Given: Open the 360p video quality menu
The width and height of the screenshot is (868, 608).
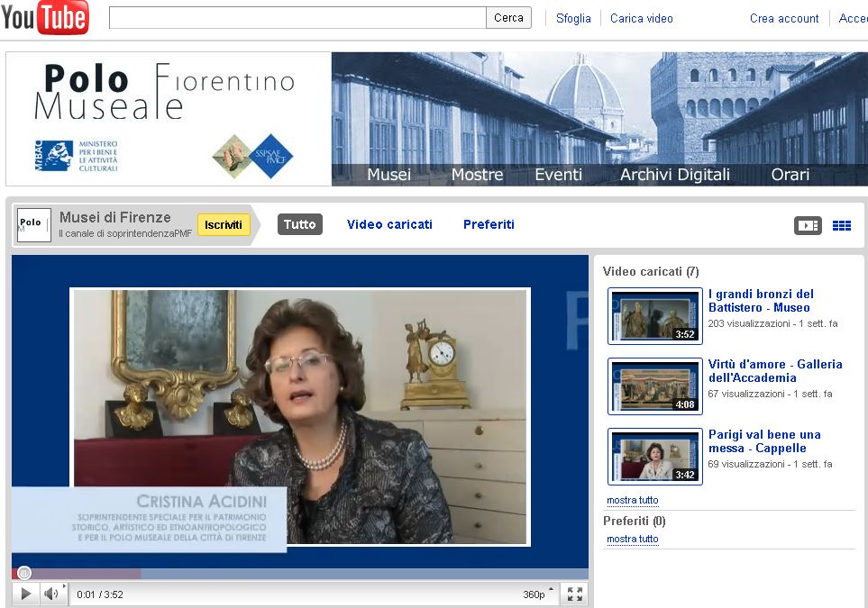Looking at the screenshot, I should point(535,594).
